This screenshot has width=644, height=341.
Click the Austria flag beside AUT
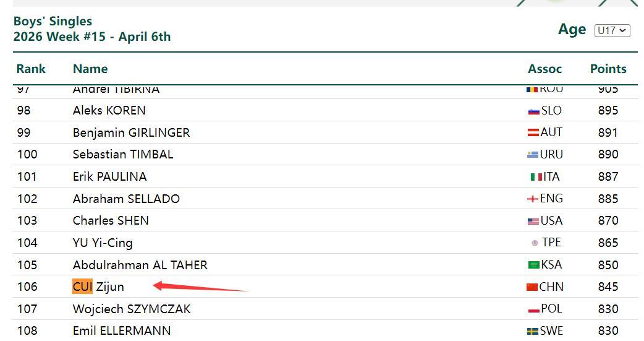pyautogui.click(x=533, y=132)
